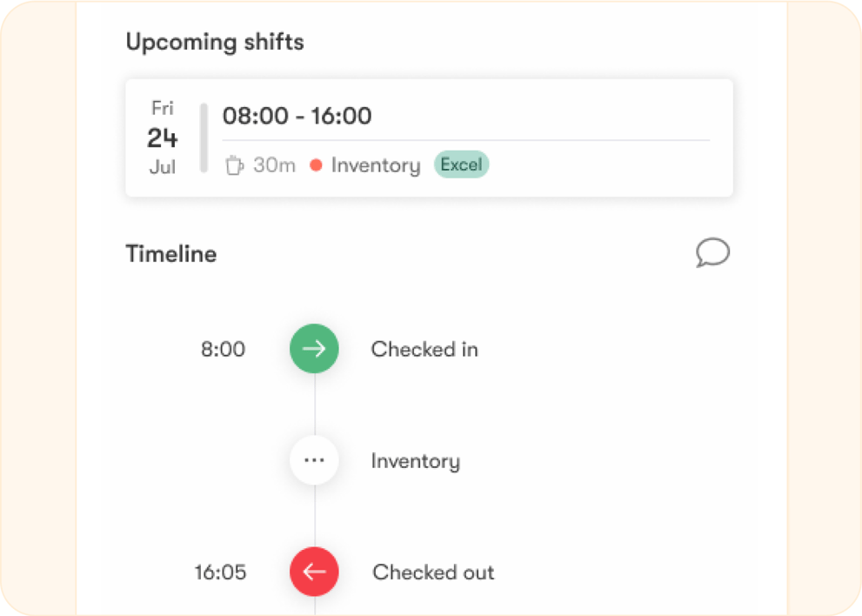This screenshot has height=616, width=862.
Task: Click the arrow inside the Checked in marker
Action: coord(314,349)
